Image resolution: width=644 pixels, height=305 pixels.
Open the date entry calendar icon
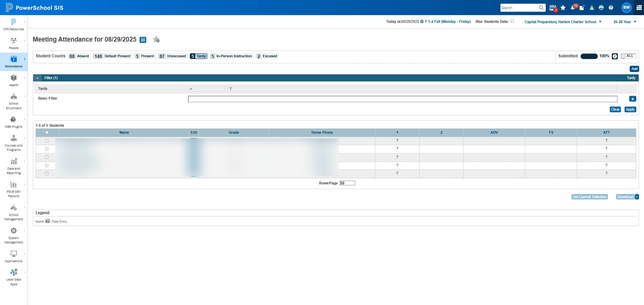pos(143,40)
